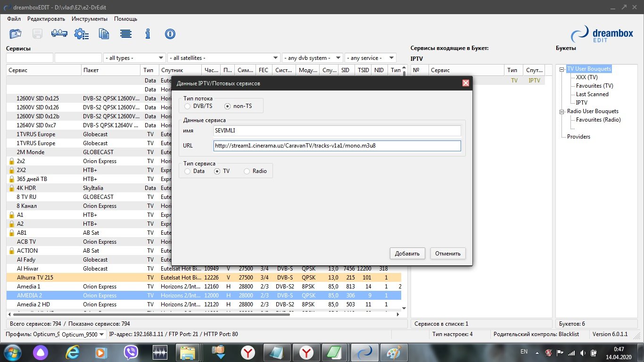The height and width of the screenshot is (362, 644).
Task: Open the Инструменты menu
Action: [90, 19]
